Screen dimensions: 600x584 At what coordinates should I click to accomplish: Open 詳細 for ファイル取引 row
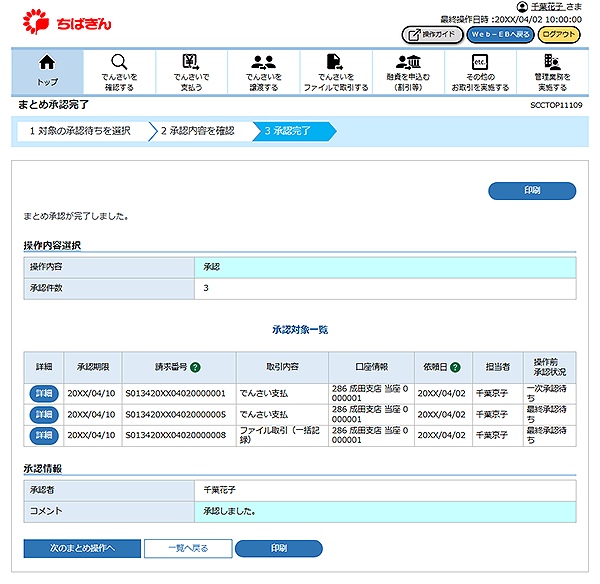(43, 436)
